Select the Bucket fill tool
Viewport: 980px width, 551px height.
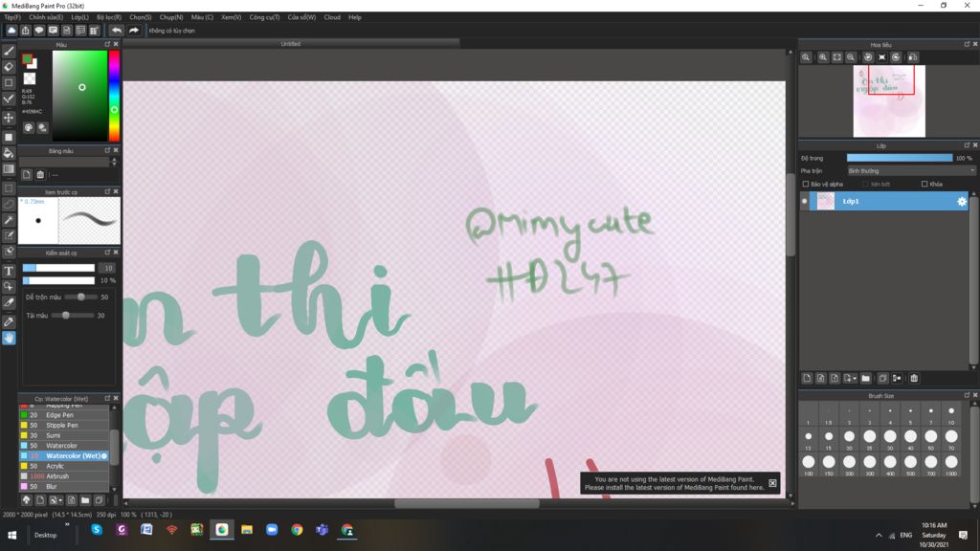[x=9, y=153]
